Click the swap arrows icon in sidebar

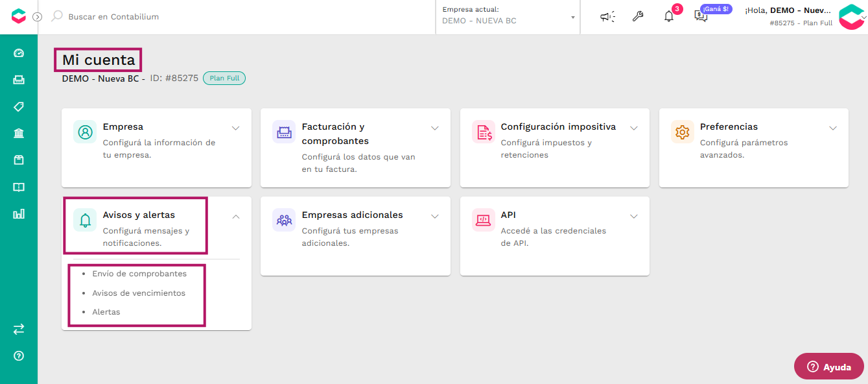(x=19, y=330)
